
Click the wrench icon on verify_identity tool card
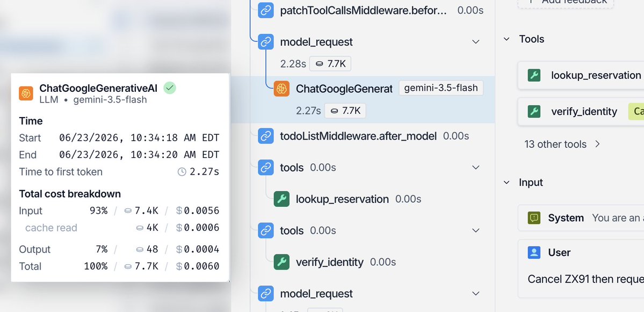coord(534,111)
